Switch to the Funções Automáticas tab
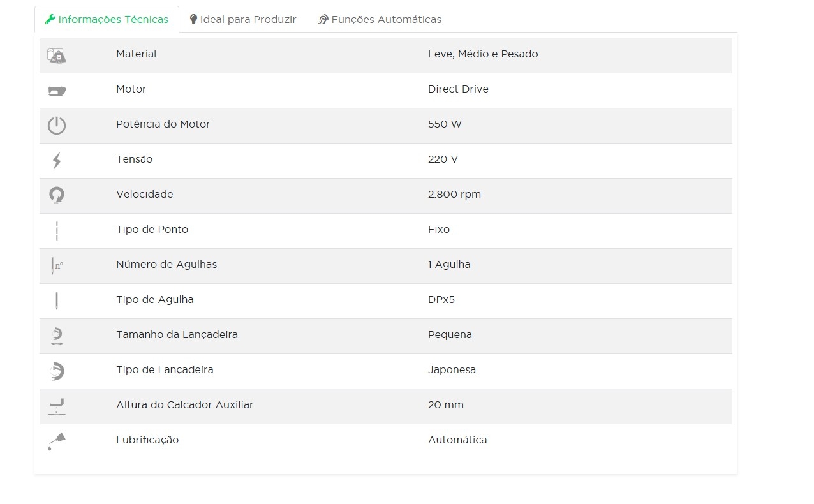Image resolution: width=814 pixels, height=504 pixels. coord(380,19)
